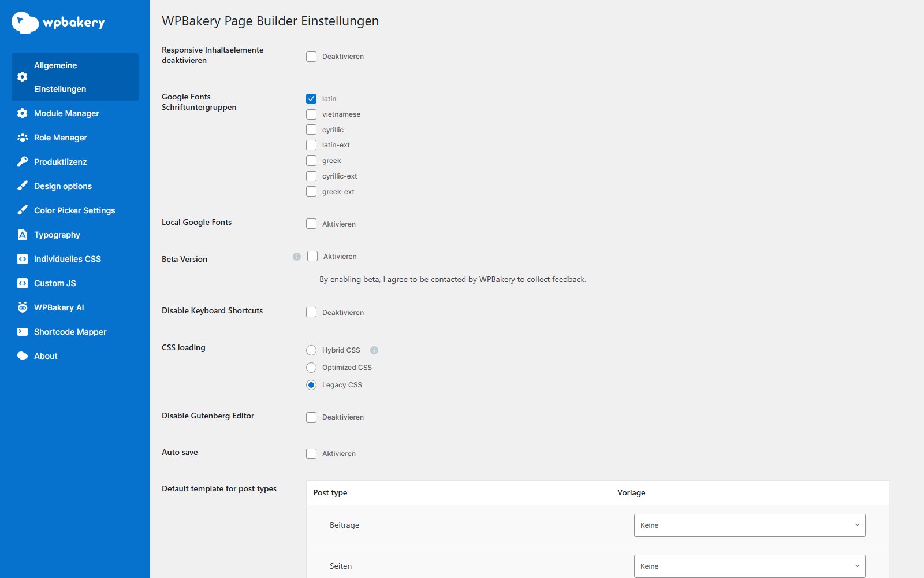
Task: Click the Post type column header
Action: pos(330,492)
